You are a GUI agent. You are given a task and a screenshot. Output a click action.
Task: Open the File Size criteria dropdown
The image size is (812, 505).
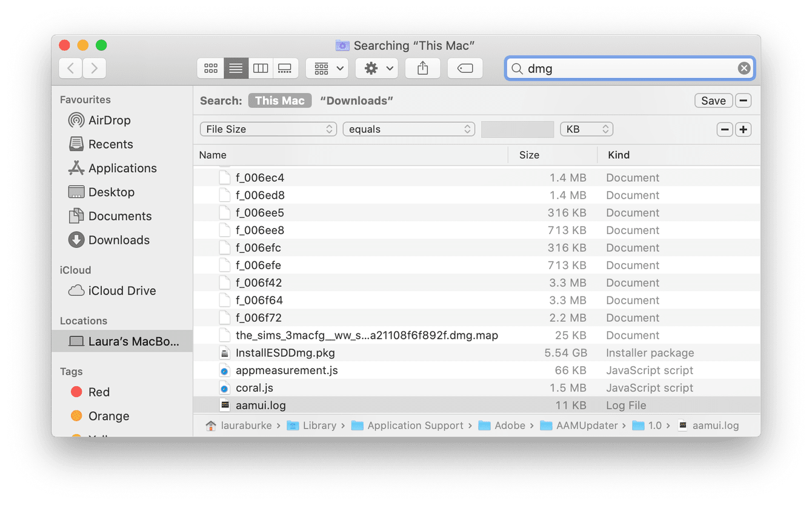(x=268, y=129)
